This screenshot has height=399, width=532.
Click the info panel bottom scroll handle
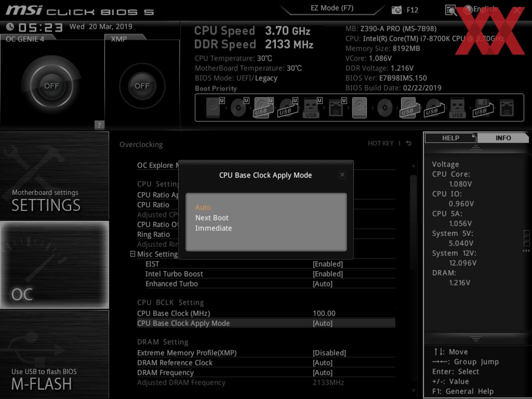pos(476,338)
